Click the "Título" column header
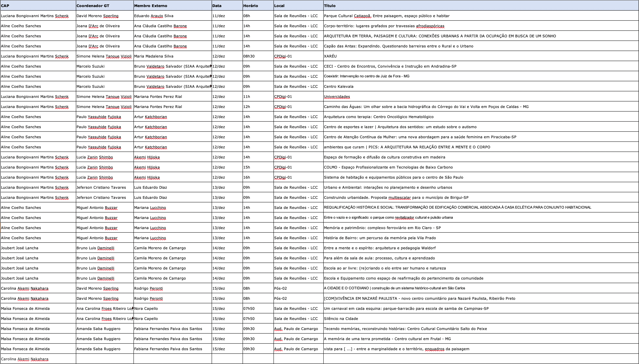 [x=481, y=6]
